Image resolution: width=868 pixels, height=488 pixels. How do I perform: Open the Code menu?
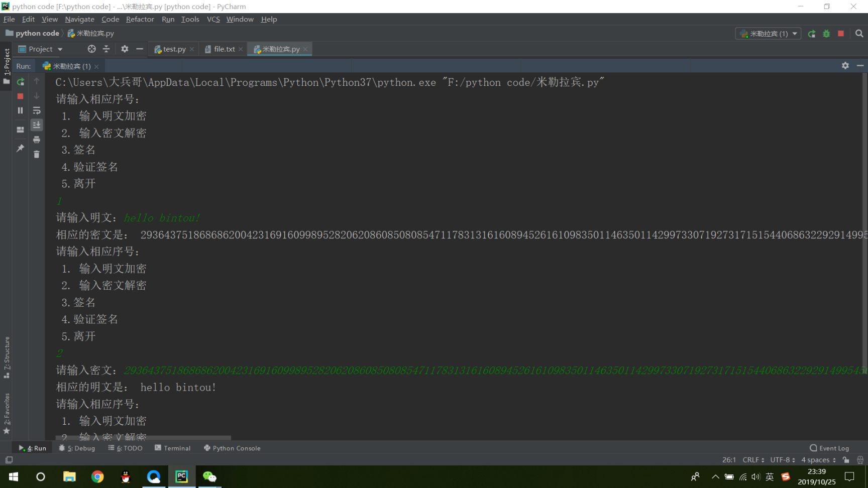pos(110,19)
